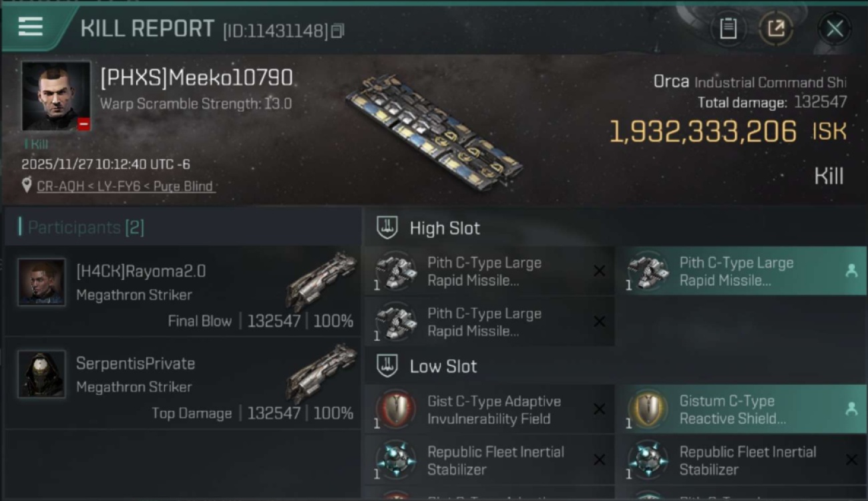Viewport: 868px width, 501px height.
Task: Tap person icon on Gistum Reactive Shield row
Action: click(851, 409)
